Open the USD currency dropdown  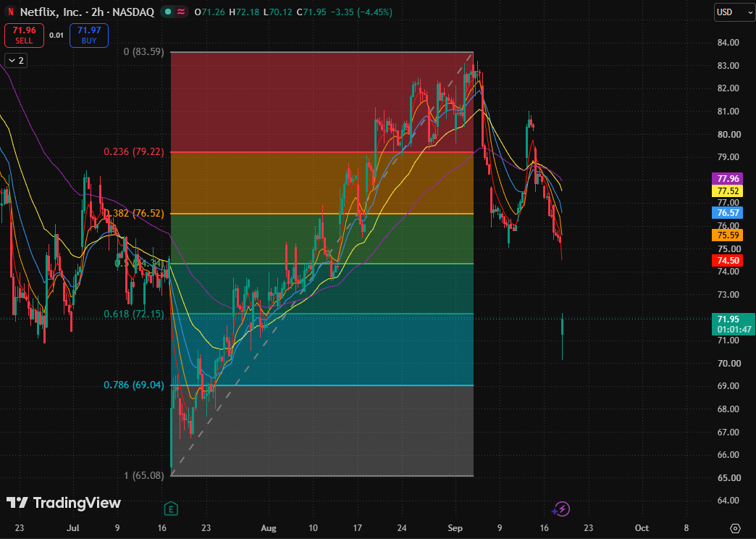coord(734,12)
